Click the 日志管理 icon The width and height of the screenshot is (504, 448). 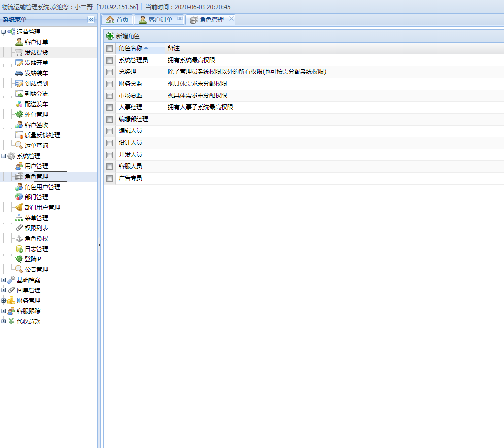[19, 249]
